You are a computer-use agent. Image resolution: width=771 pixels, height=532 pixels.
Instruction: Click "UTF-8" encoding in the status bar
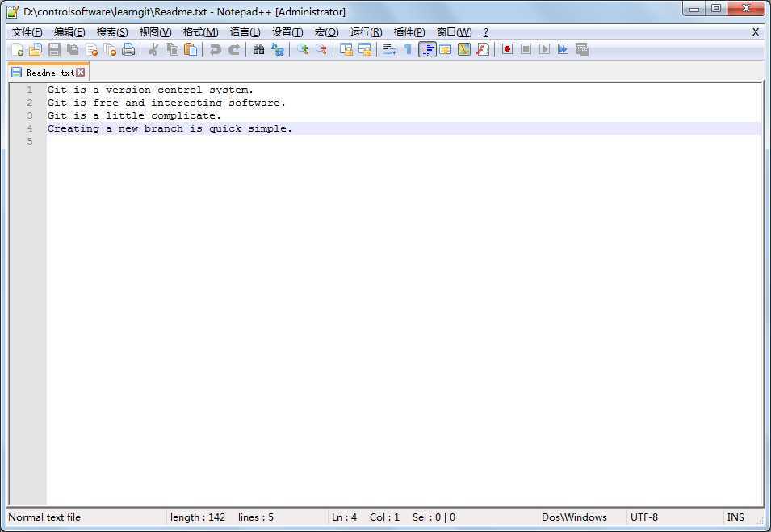click(x=644, y=517)
